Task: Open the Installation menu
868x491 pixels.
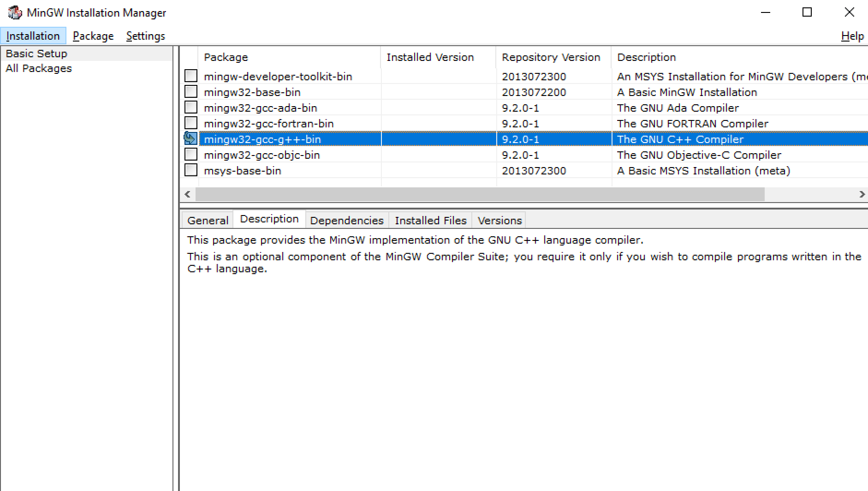Action: tap(33, 36)
